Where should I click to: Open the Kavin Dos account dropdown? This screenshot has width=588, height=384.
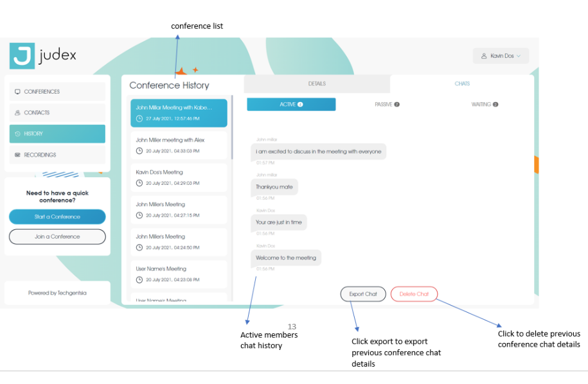(x=501, y=57)
